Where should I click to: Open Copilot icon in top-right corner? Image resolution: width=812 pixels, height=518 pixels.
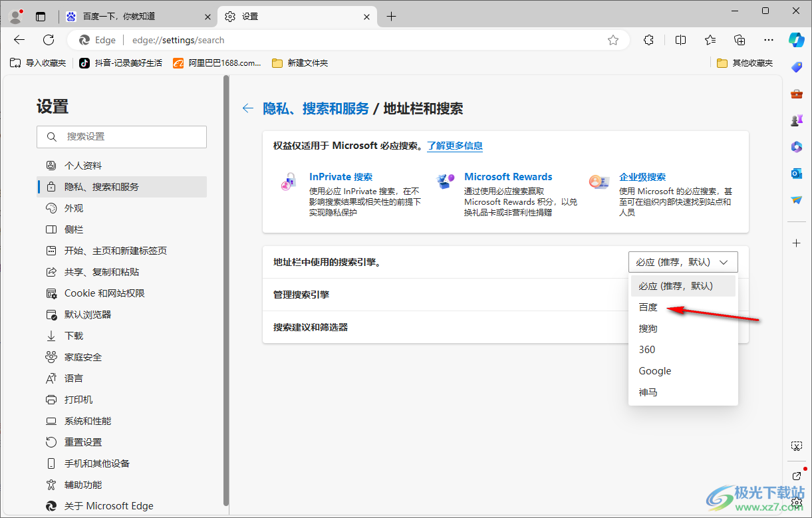(x=797, y=40)
